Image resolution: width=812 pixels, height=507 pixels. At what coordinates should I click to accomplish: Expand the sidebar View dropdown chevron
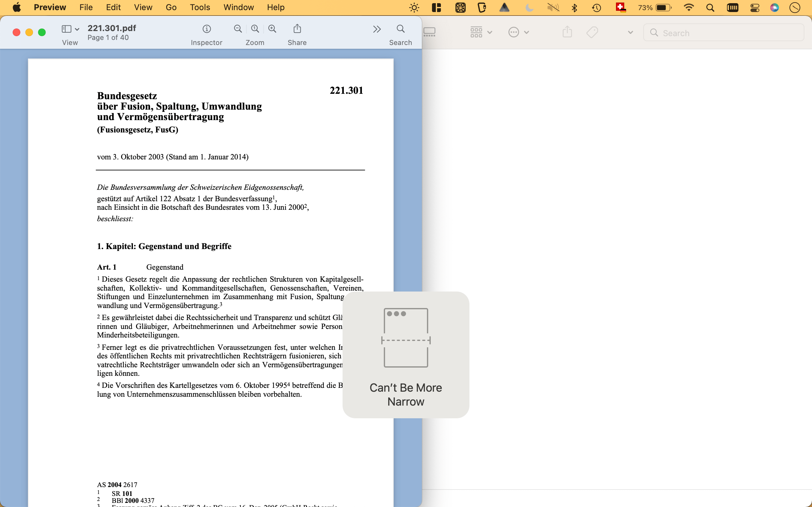[x=77, y=29]
